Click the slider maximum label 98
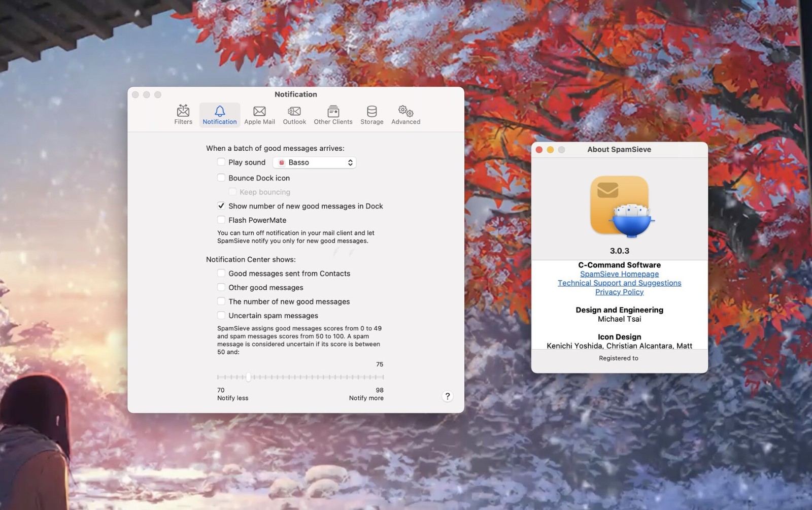The image size is (812, 510). (x=380, y=390)
